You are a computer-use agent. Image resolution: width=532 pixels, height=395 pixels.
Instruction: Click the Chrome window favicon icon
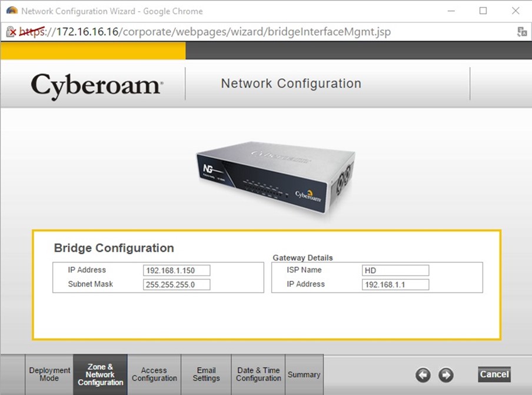click(12, 11)
